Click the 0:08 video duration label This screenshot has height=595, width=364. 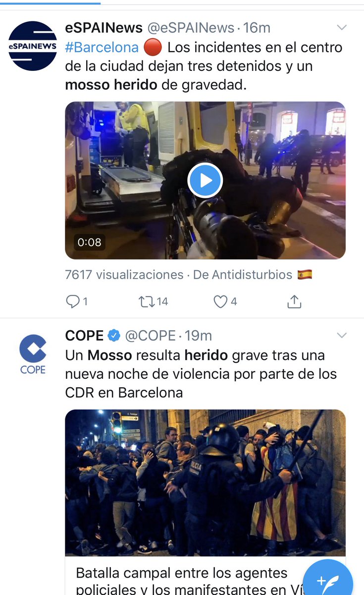click(89, 242)
